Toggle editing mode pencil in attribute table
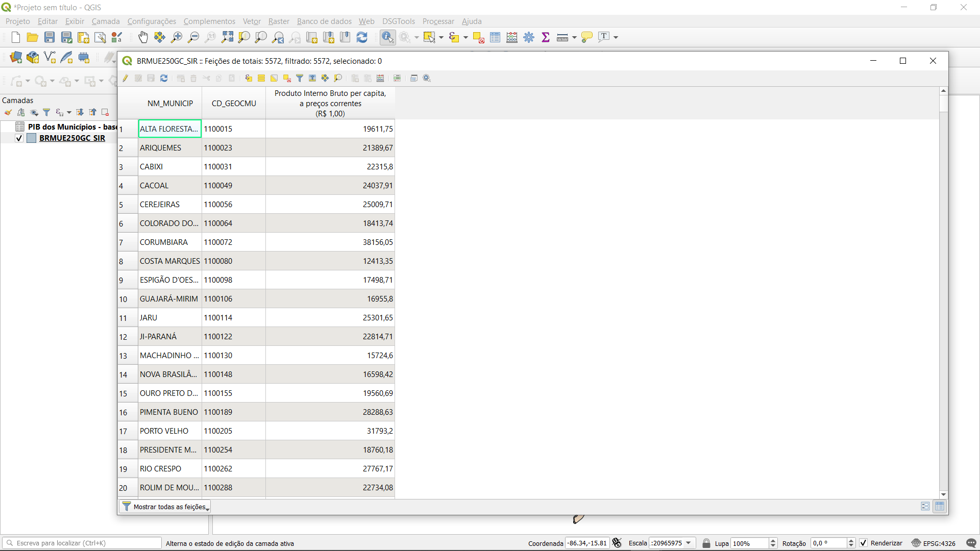980x551 pixels. point(126,78)
